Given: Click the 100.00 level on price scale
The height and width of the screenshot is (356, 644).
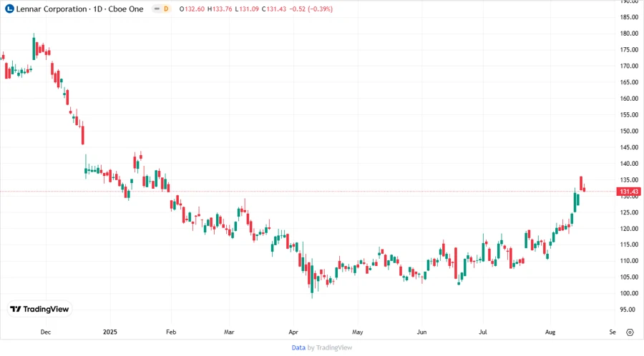Looking at the screenshot, I should coord(630,294).
